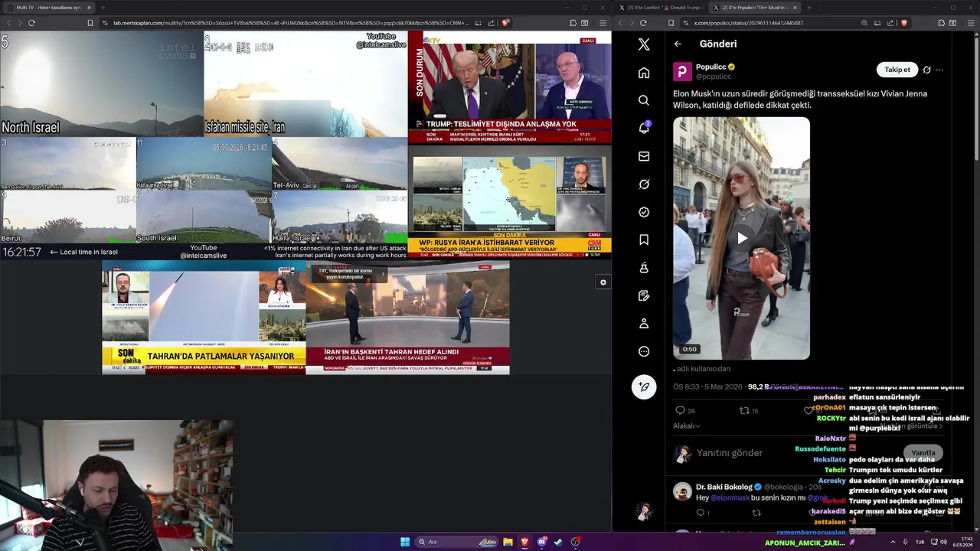Screen dimensions: 980x551
Task: Open extensions puzzle icon in right browser
Action: click(x=941, y=23)
